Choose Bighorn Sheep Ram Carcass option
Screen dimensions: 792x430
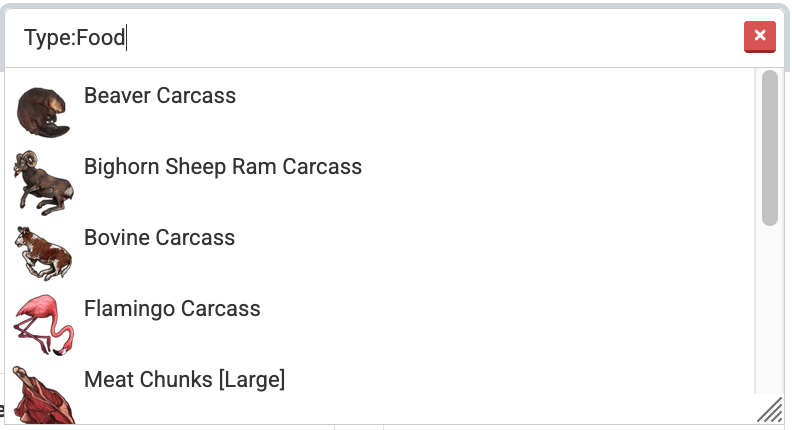(x=223, y=167)
